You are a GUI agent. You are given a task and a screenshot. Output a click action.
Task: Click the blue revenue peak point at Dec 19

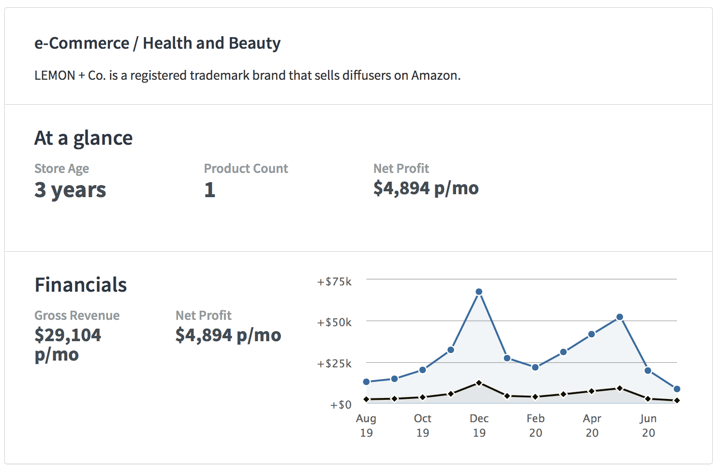[479, 292]
